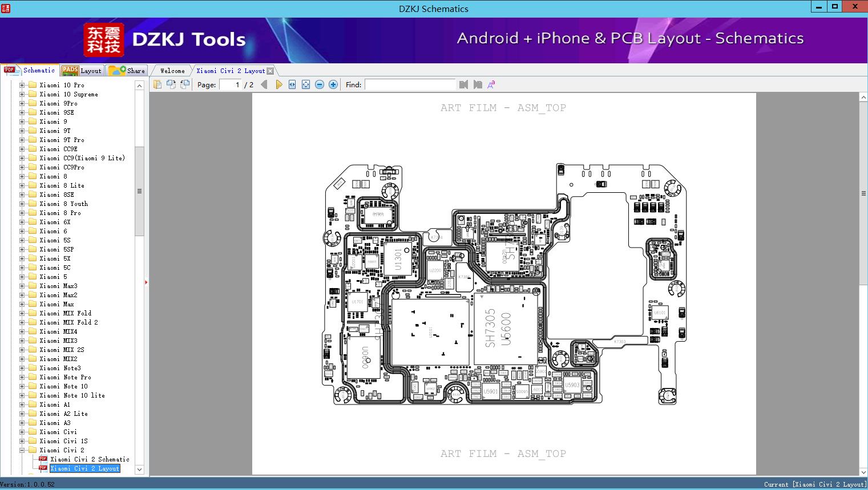This screenshot has height=490, width=868.
Task: Expand the Xiaomi 9SE folder
Action: 22,112
